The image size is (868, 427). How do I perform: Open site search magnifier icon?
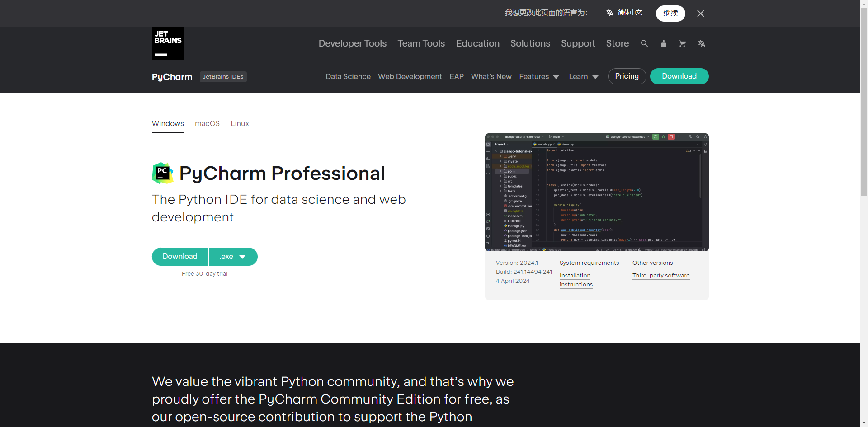[x=644, y=43]
